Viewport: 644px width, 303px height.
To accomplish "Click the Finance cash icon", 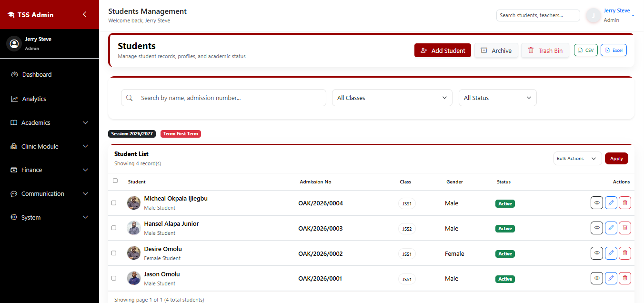I will coord(14,170).
